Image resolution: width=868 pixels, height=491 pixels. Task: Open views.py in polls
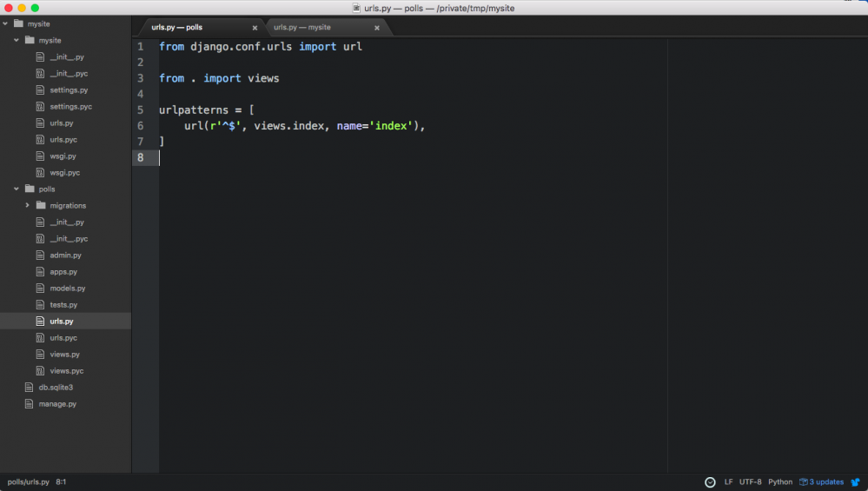click(x=65, y=355)
